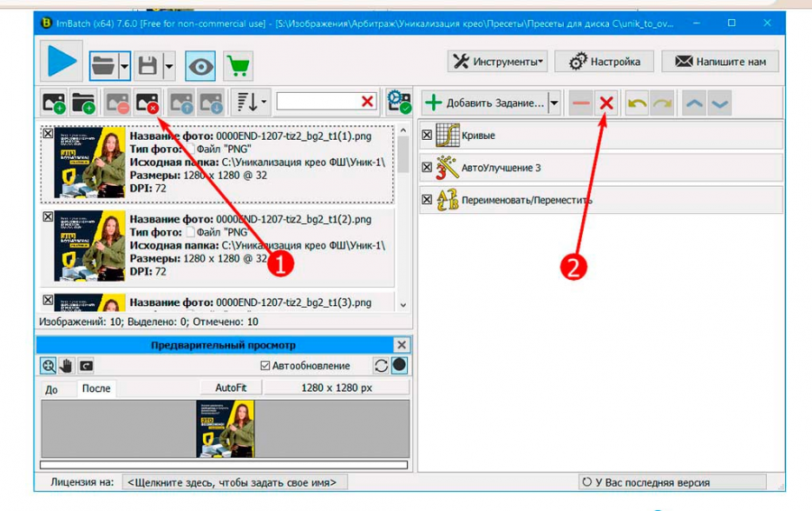Delete all tasks with the red X
The height and width of the screenshot is (511, 812).
(x=606, y=103)
